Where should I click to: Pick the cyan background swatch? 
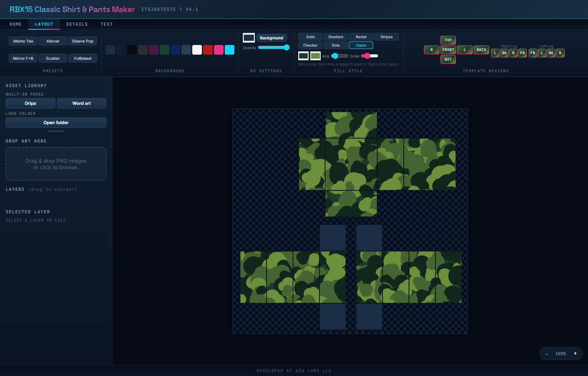230,50
